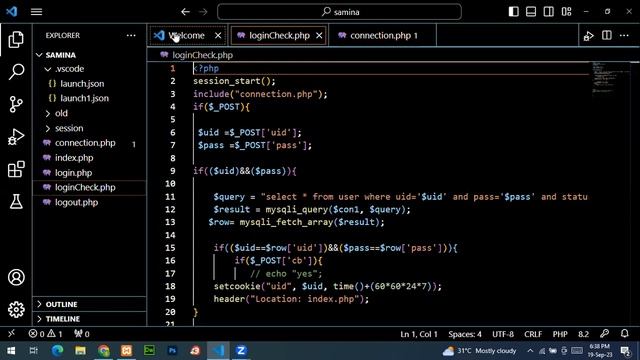Open editor More Actions ellipsis
Viewport: 640px width, 360px height.
point(624,36)
